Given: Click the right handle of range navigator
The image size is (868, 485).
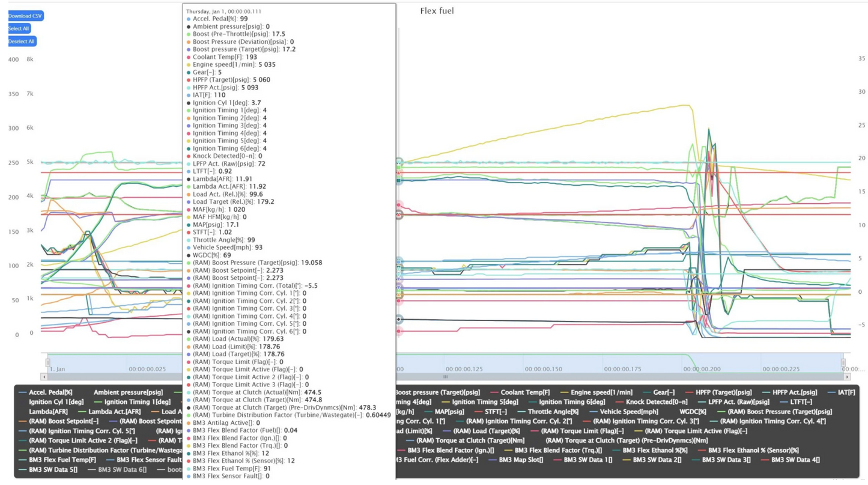Looking at the screenshot, I should (x=843, y=362).
